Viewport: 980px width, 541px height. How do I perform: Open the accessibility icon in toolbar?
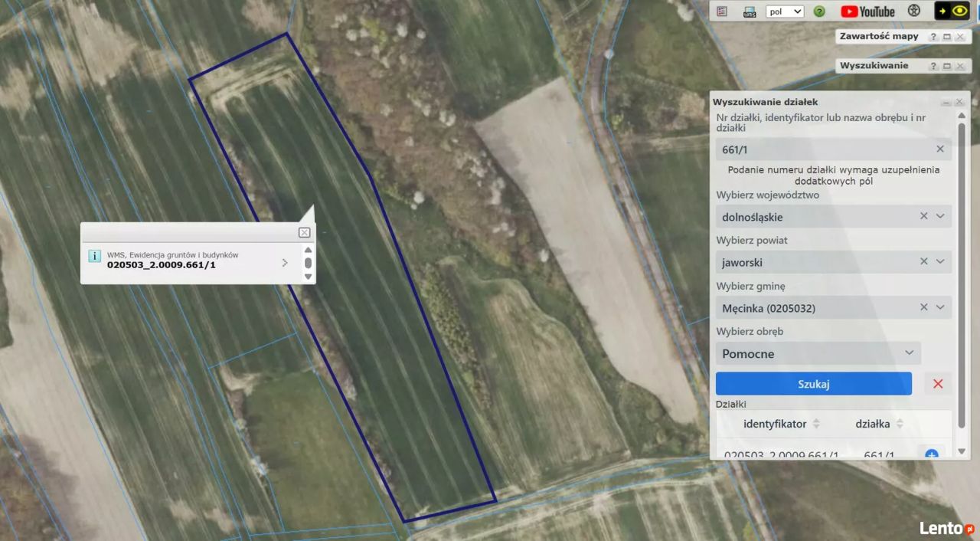(913, 11)
